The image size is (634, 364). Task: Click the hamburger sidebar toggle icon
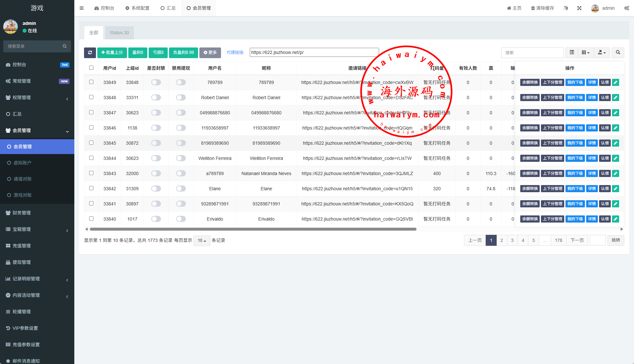[81, 8]
